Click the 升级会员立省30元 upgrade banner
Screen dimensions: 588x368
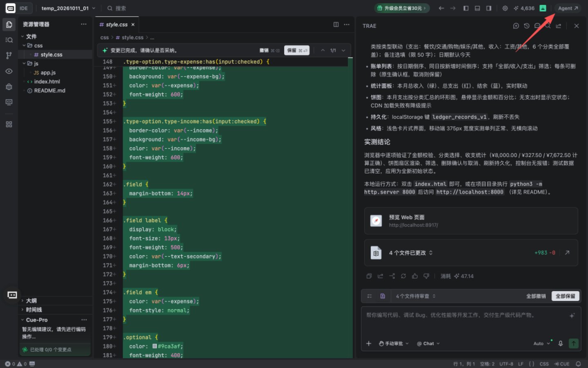click(402, 8)
